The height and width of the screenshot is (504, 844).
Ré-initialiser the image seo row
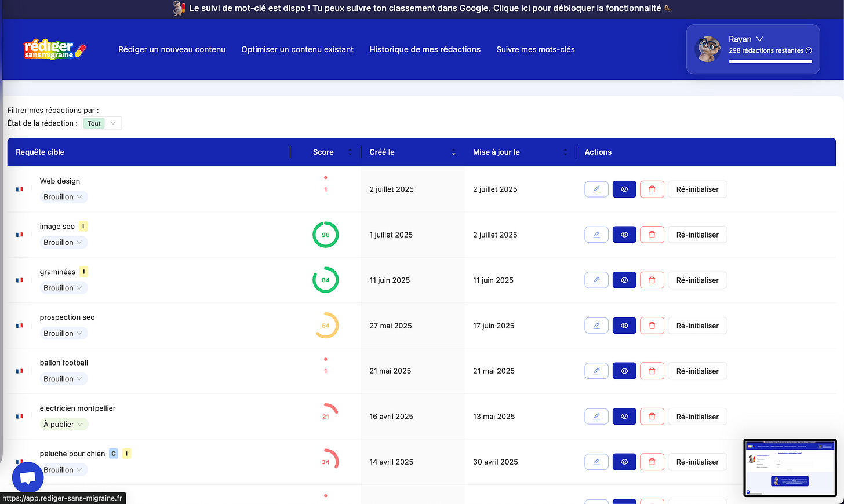coord(697,235)
